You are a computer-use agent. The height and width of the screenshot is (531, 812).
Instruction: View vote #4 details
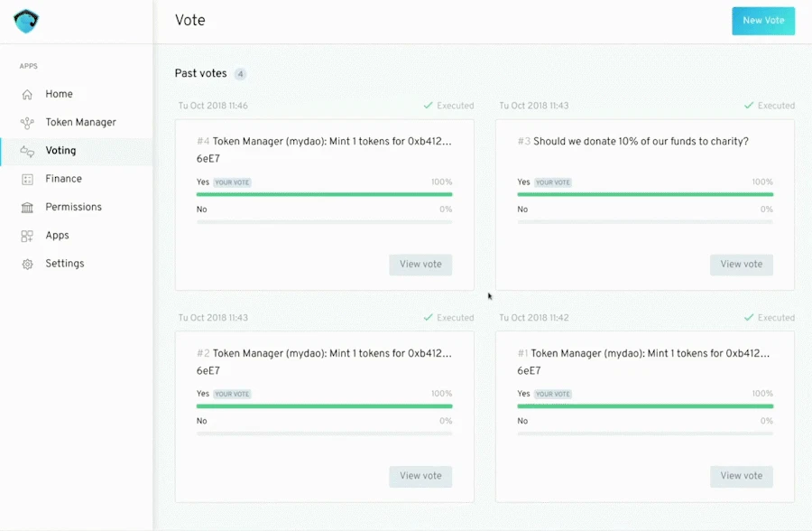(420, 265)
